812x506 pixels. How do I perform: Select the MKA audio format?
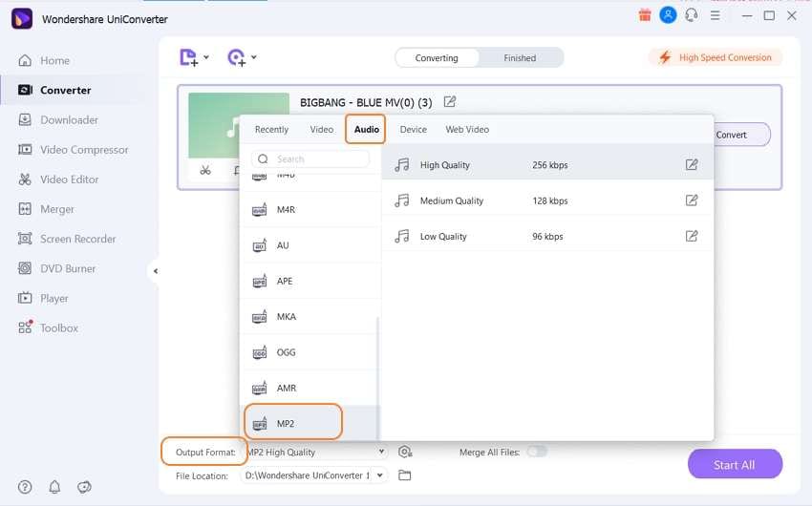pyautogui.click(x=310, y=317)
